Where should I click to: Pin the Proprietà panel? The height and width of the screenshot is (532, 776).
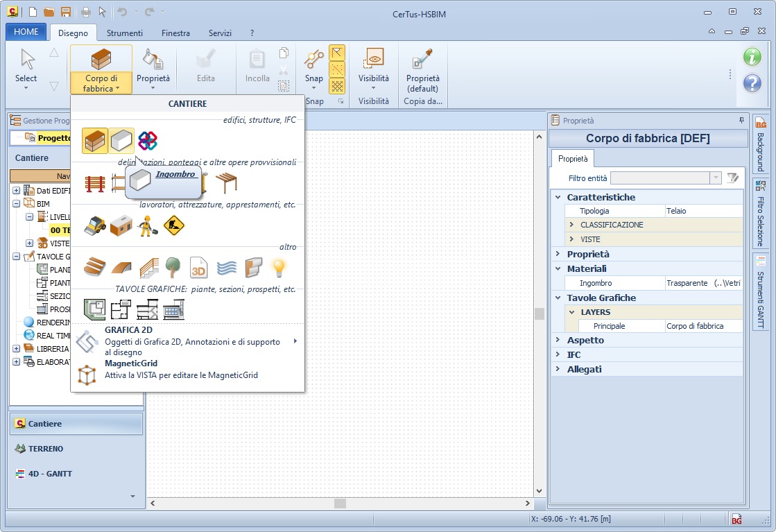[x=741, y=120]
